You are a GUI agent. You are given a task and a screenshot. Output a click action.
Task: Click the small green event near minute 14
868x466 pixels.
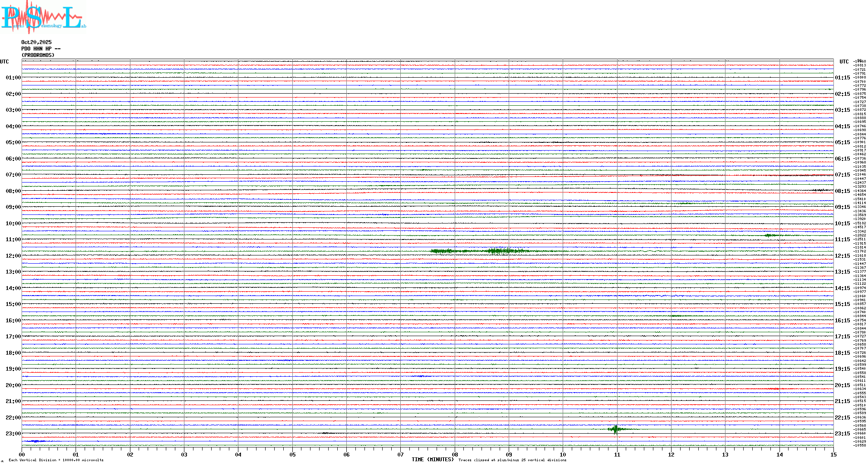[x=770, y=235]
